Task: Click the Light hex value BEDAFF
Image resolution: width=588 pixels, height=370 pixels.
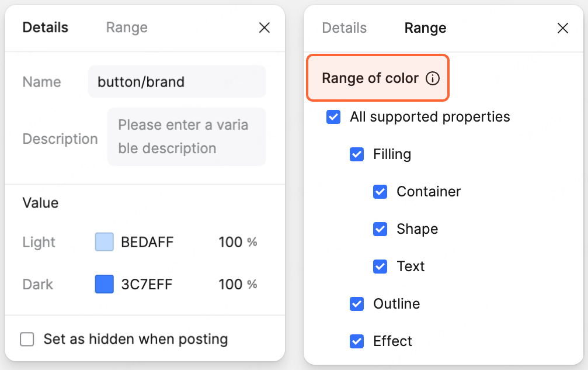Action: point(147,242)
